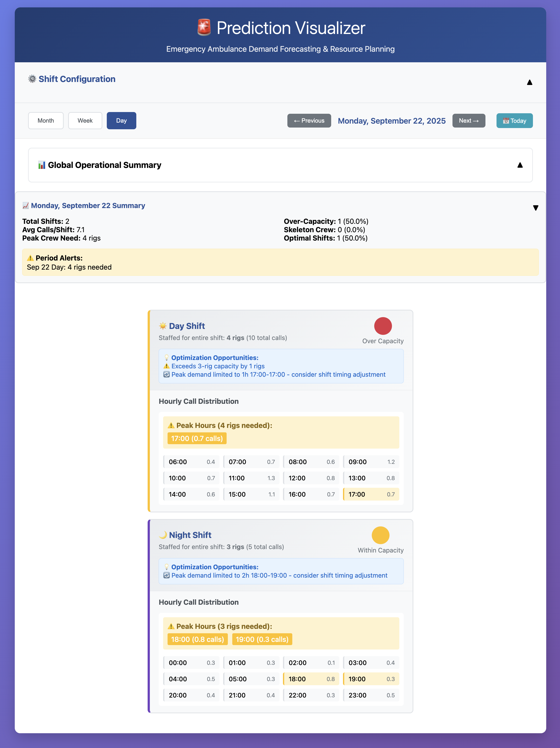
Task: Switch to the Month view tab
Action: coord(46,121)
